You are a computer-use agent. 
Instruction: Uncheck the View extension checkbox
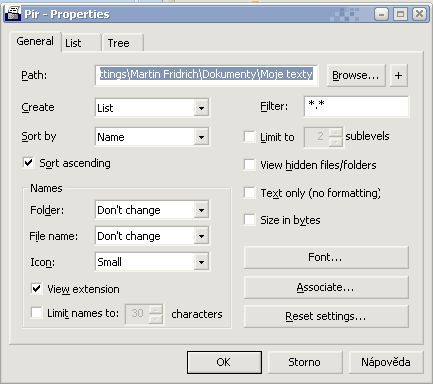click(x=36, y=289)
